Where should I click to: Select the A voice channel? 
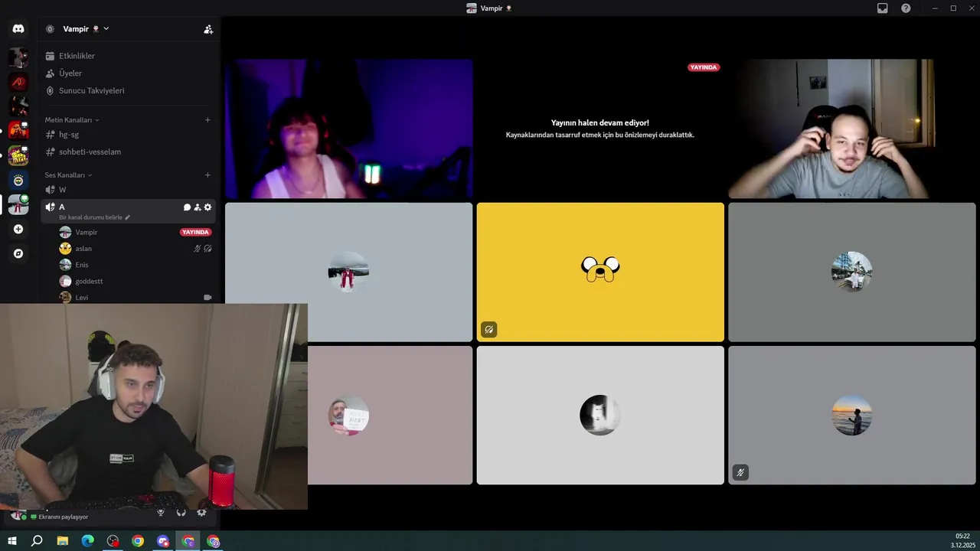[x=129, y=211]
